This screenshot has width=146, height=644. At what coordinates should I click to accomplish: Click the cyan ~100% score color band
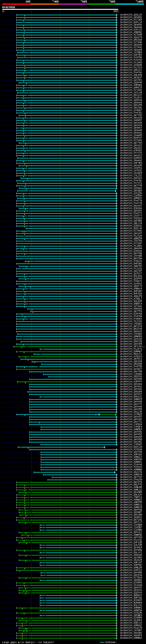tap(130, 4)
